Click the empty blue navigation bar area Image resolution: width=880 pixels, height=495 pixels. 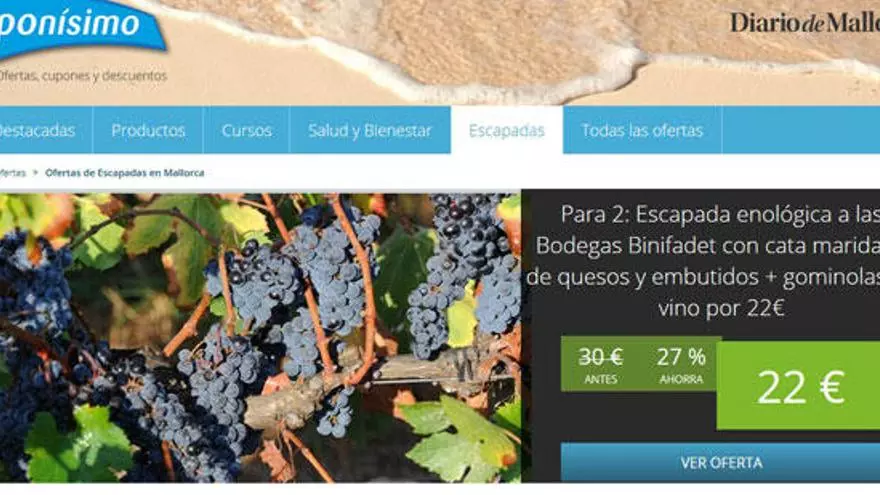(x=801, y=130)
